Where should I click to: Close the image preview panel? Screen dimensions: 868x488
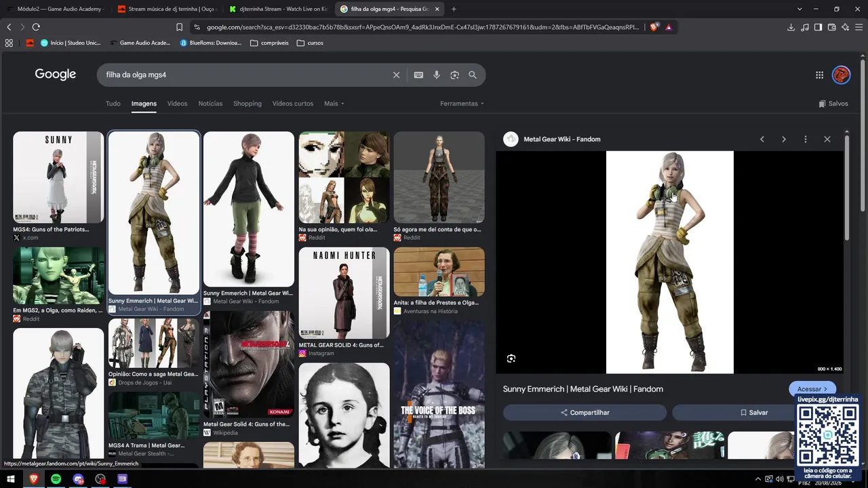click(x=827, y=139)
